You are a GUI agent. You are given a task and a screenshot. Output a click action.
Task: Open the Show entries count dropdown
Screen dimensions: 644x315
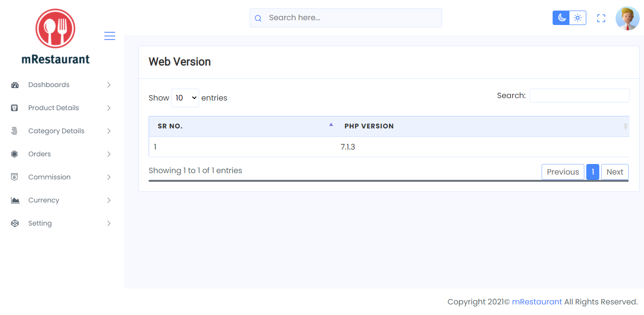(x=185, y=98)
